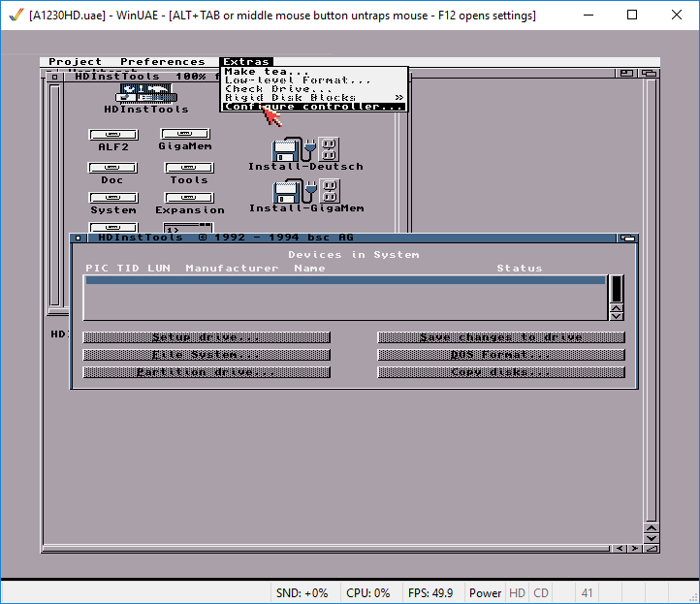Image resolution: width=700 pixels, height=604 pixels.
Task: Open the Preferences menu
Action: tap(163, 62)
